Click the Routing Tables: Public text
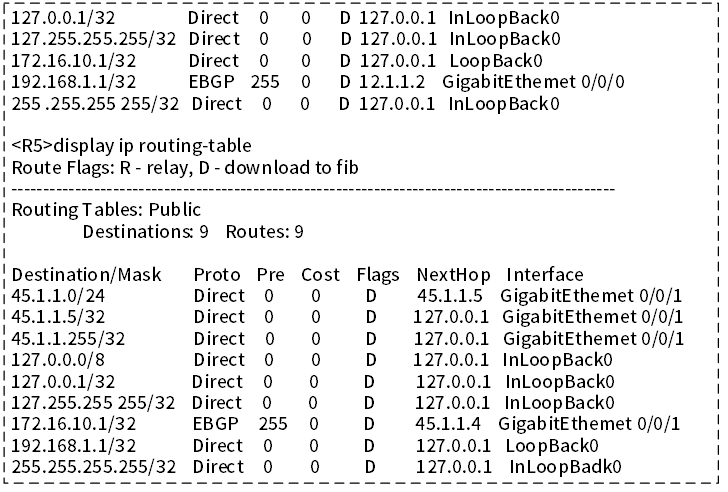728x492 pixels. coord(106,210)
